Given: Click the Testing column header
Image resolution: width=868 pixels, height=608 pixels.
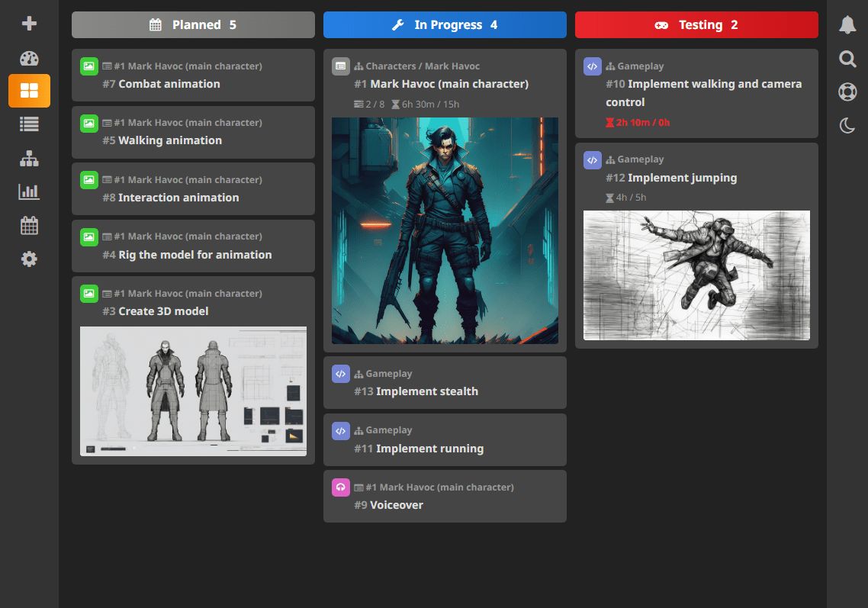Looking at the screenshot, I should click(x=696, y=24).
